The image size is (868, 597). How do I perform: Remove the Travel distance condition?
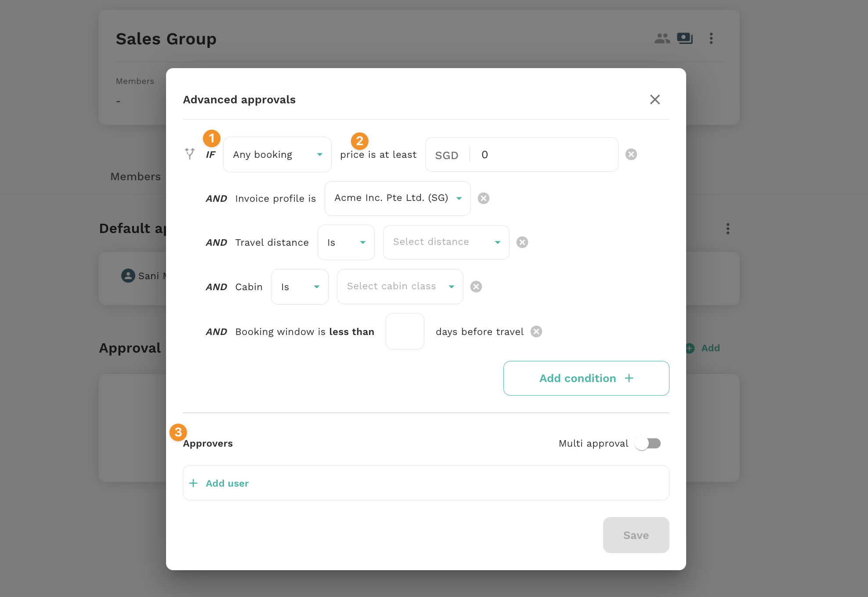(522, 242)
